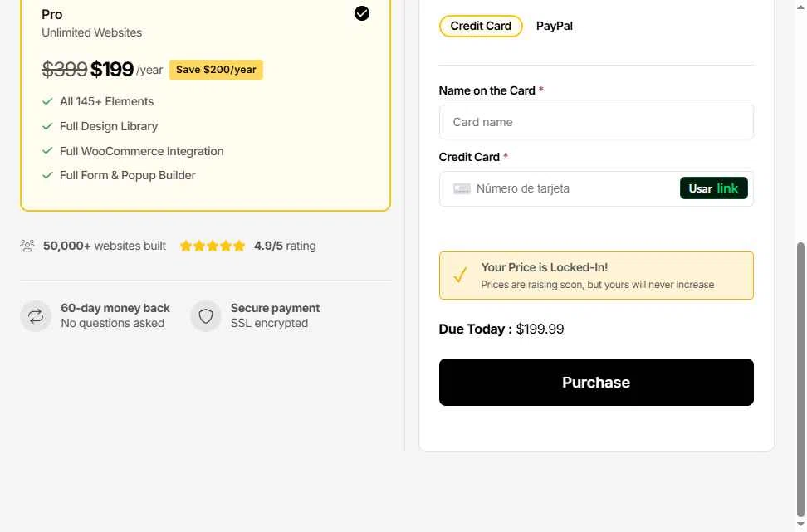Click the black Purchase button
The height and width of the screenshot is (532, 807).
[x=596, y=383]
